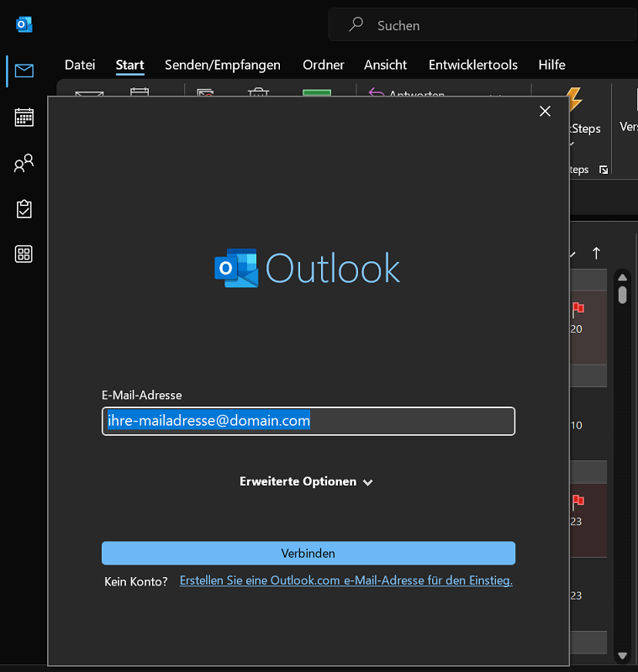The width and height of the screenshot is (638, 672).
Task: Click the Outlook app logo at top-left
Action: 24,24
